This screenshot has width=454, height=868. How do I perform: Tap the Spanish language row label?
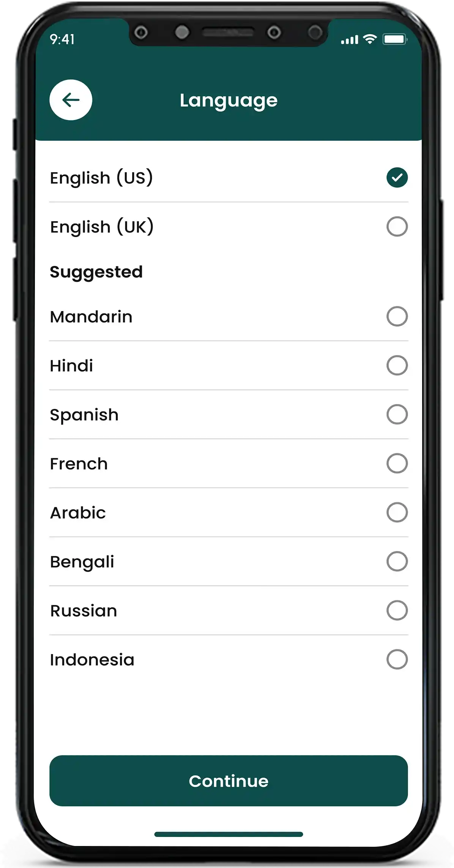pyautogui.click(x=84, y=415)
